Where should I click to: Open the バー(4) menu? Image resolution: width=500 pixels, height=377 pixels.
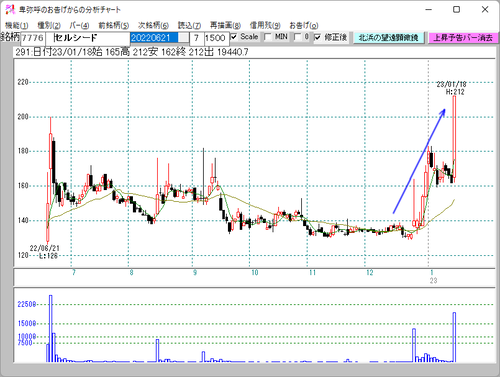(x=79, y=25)
